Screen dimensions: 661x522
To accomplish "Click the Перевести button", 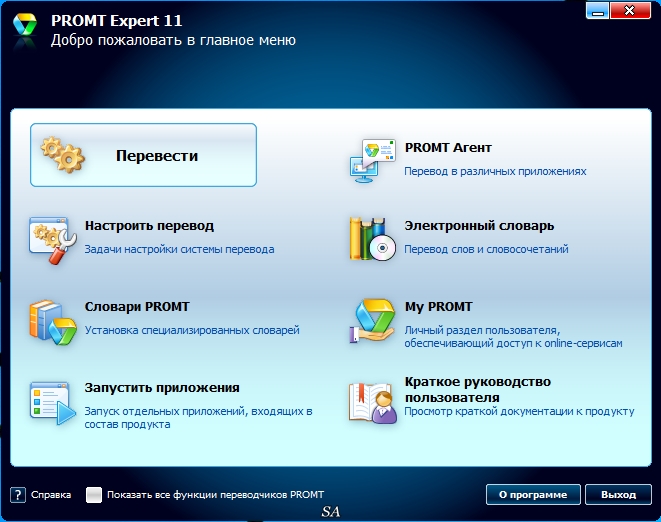I will tap(143, 155).
